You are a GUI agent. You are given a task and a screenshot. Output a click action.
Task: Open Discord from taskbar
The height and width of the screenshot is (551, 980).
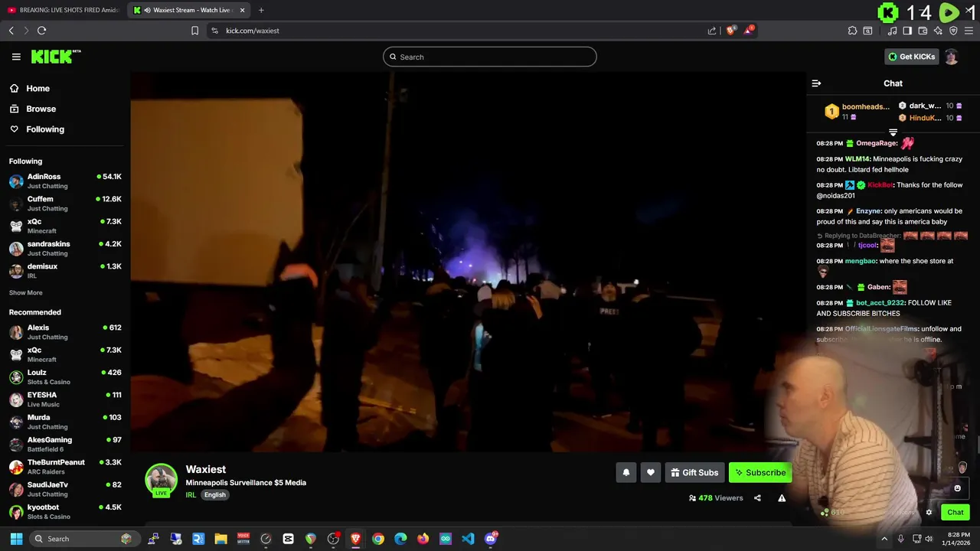tap(491, 539)
